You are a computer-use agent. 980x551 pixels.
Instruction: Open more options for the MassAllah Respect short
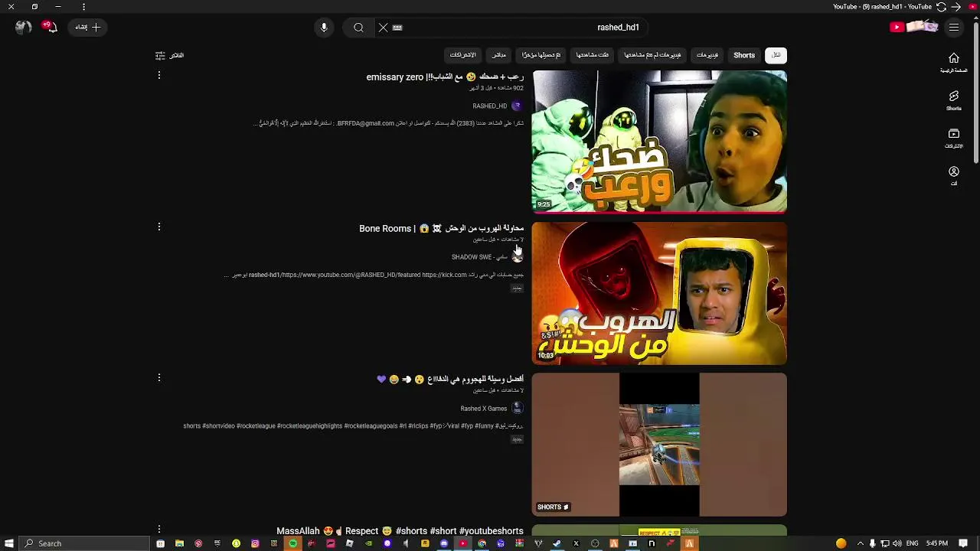(x=159, y=530)
